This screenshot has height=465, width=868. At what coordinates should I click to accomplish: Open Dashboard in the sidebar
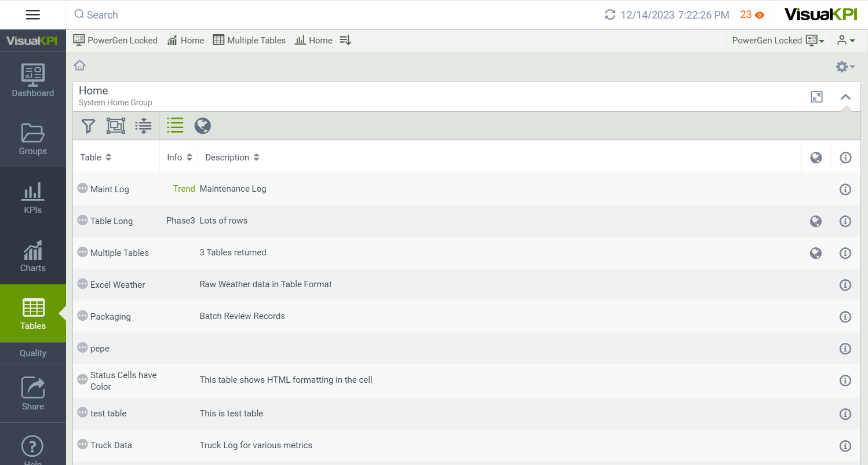(x=33, y=80)
